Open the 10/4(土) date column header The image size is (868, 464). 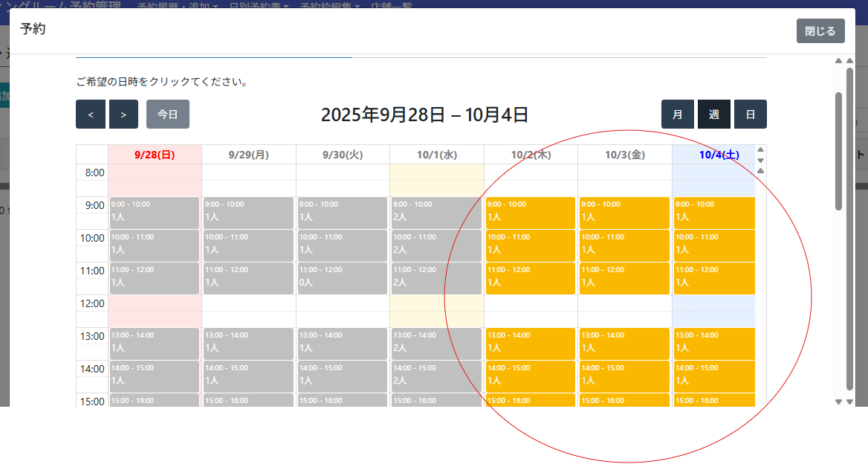click(x=719, y=155)
